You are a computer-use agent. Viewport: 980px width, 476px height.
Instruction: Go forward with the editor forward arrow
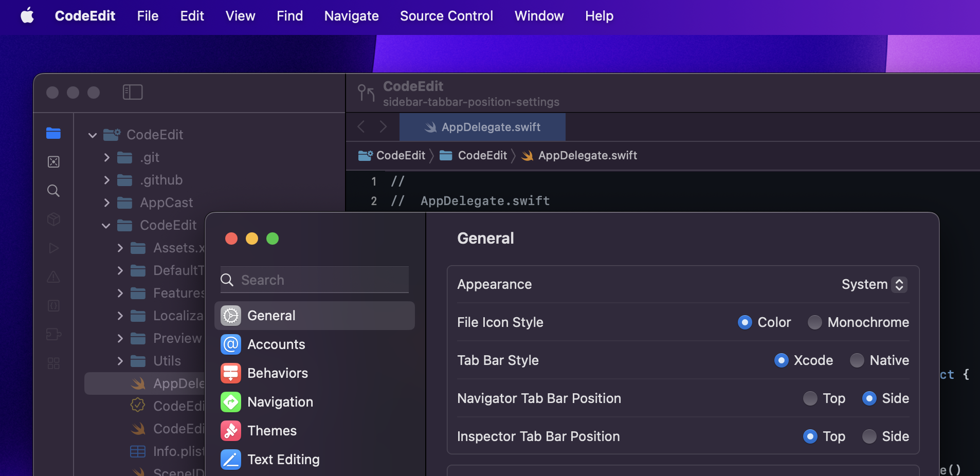383,127
